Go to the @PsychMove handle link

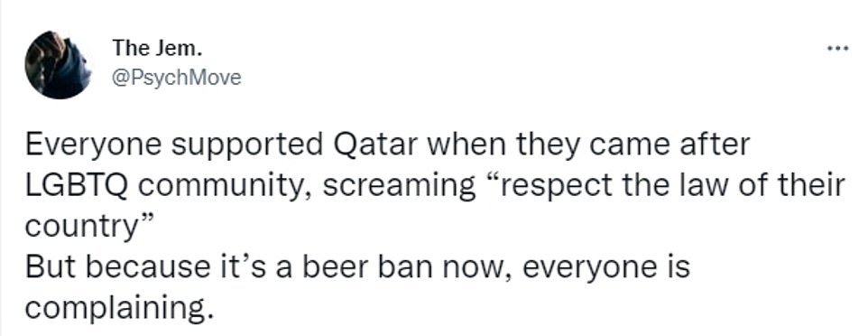[177, 79]
